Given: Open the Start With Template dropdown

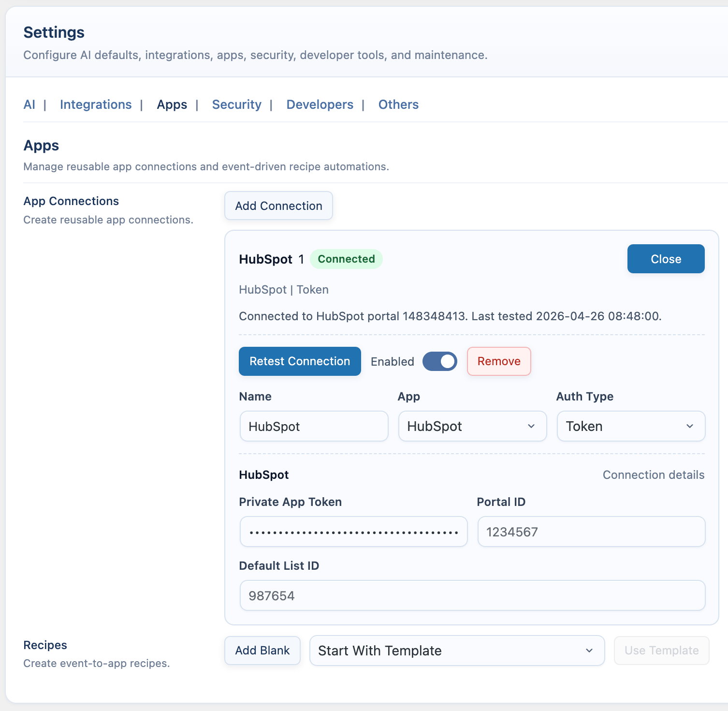Looking at the screenshot, I should click(x=457, y=651).
